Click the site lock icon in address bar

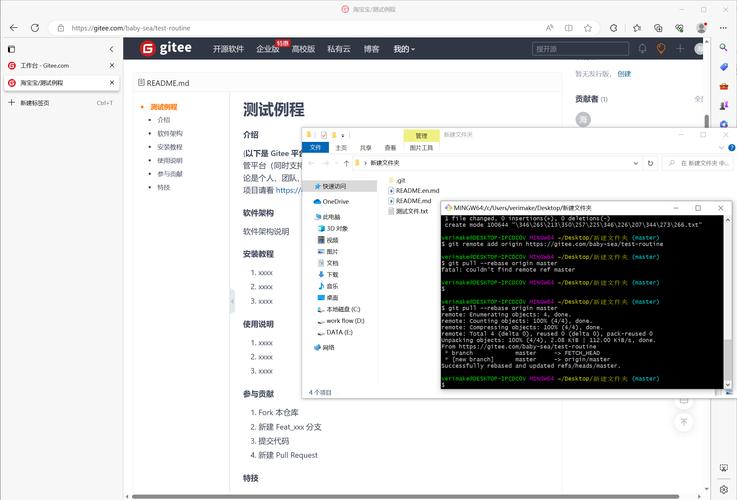click(x=61, y=28)
